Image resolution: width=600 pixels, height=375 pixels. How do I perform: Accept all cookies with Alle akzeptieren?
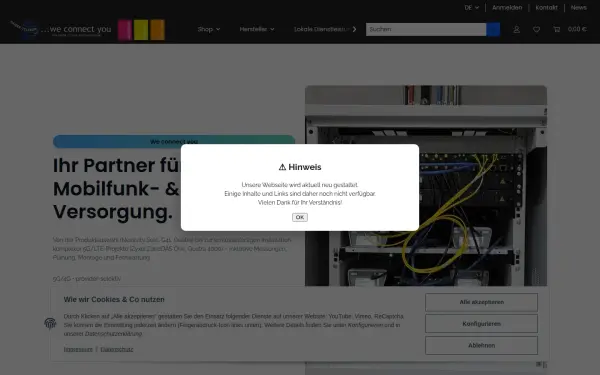481,302
